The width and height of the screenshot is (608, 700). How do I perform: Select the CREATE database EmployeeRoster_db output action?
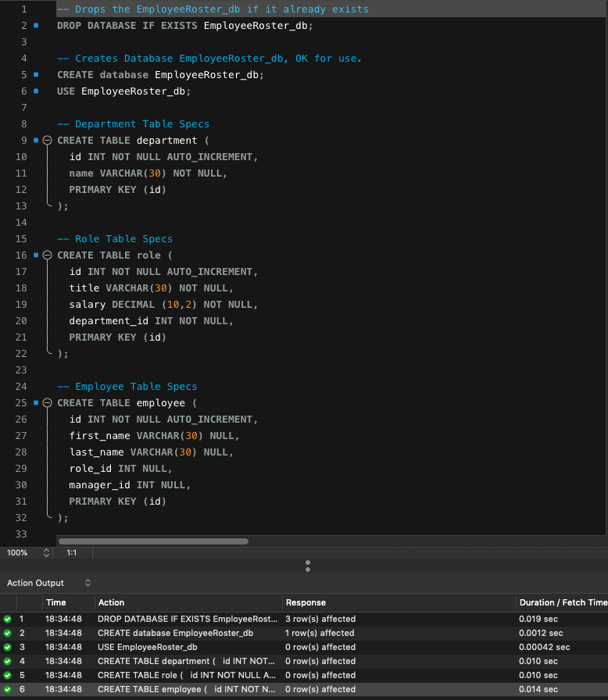point(175,633)
